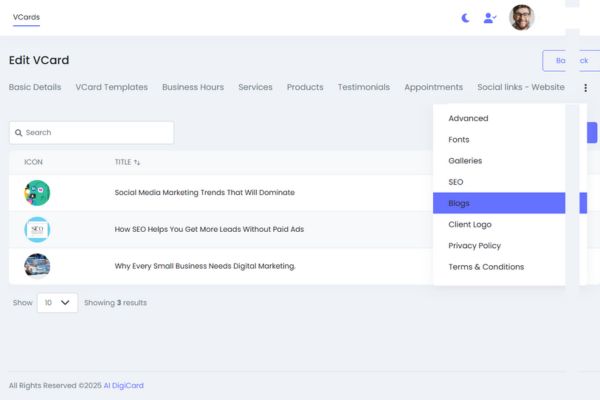The height and width of the screenshot is (400, 600).
Task: Open the Testimonials tab
Action: click(x=364, y=87)
